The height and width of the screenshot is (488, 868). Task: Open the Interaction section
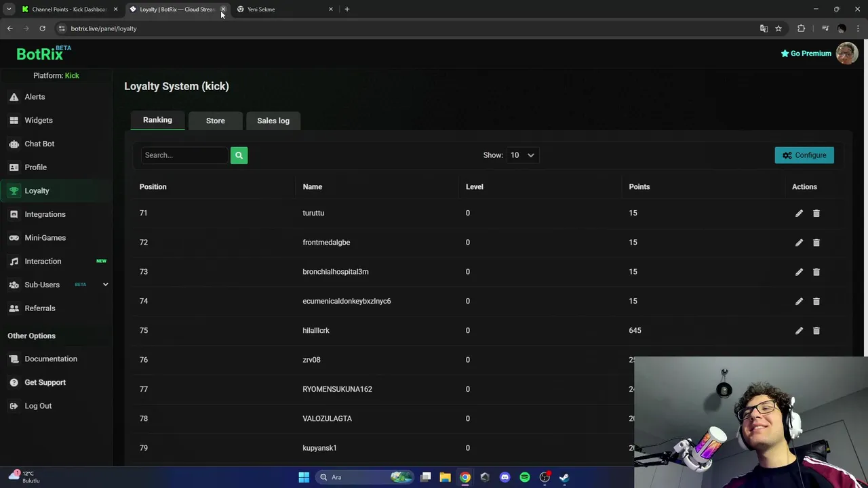click(57, 261)
